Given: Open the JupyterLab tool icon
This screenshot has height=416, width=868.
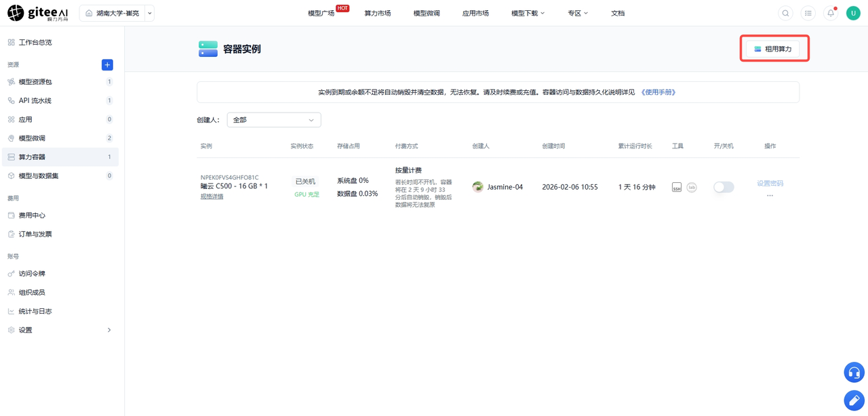Looking at the screenshot, I should click(x=692, y=187).
